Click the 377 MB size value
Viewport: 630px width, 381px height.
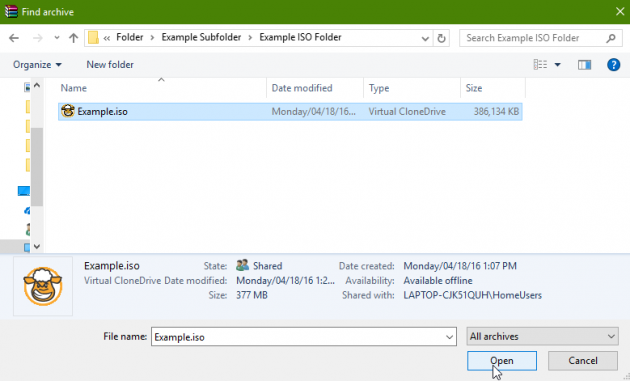252,295
